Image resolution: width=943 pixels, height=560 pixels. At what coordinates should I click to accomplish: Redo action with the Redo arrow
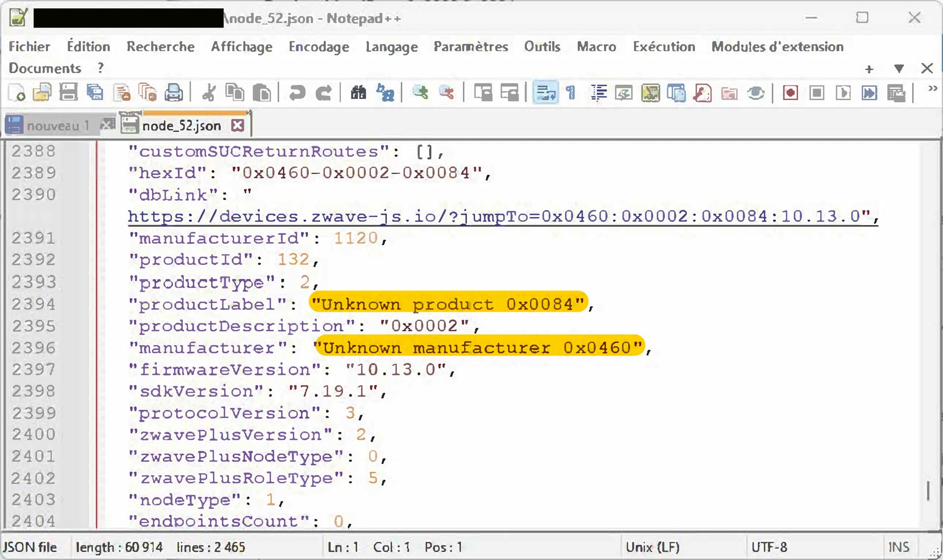tap(323, 92)
